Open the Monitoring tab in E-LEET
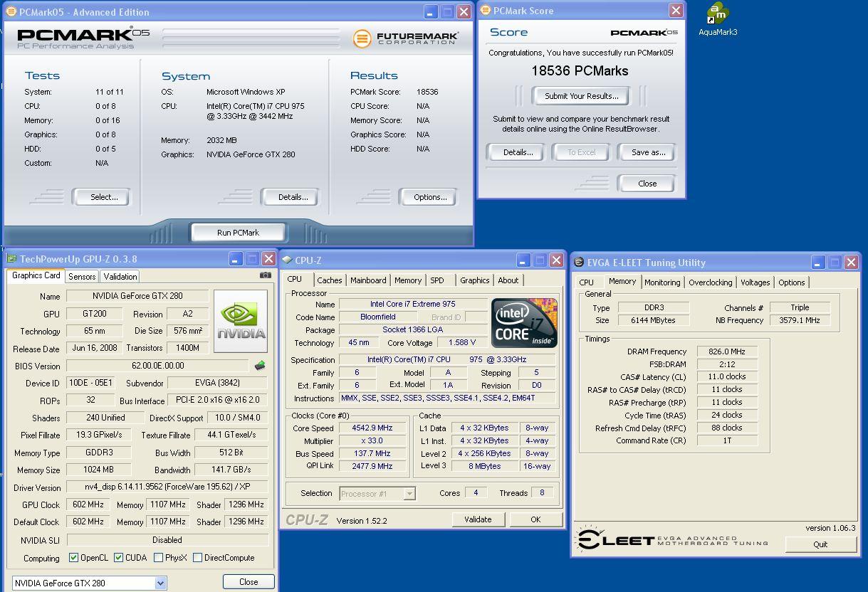 (x=662, y=282)
